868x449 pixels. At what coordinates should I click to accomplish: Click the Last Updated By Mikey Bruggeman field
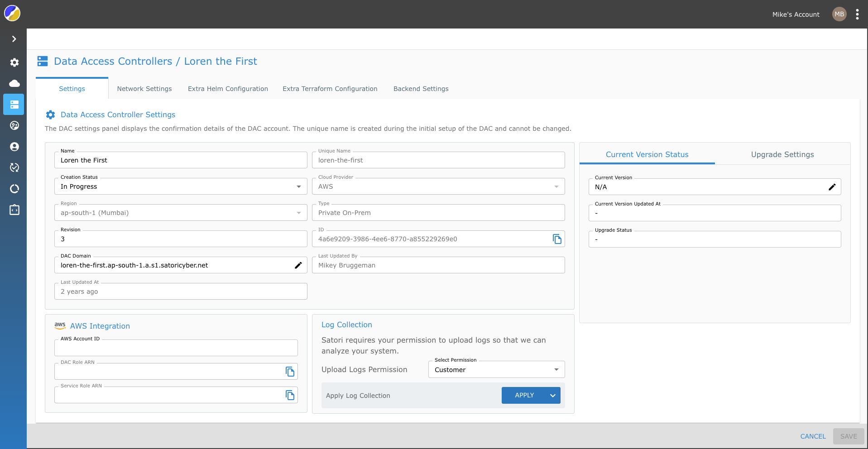point(438,265)
